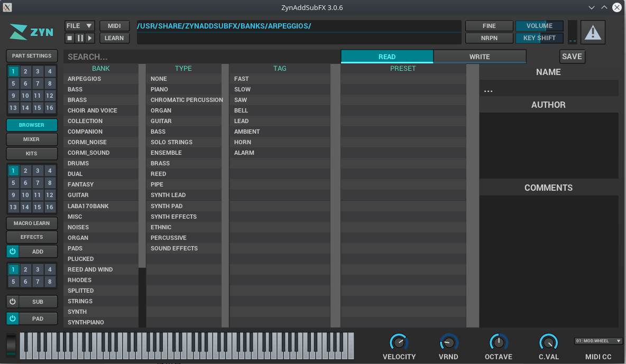Open the 01: MOD.WHEEL MIDI CC dropdown
Image resolution: width=626 pixels, height=364 pixels.
598,341
